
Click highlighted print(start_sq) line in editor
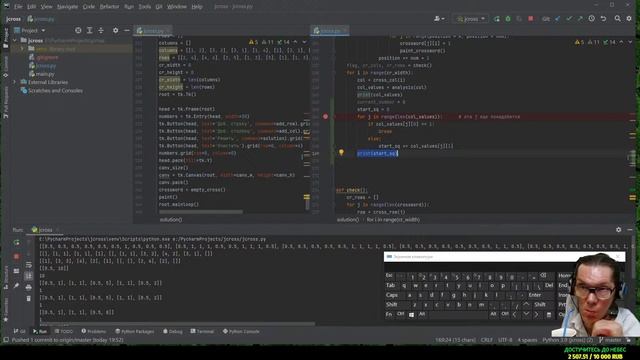tap(377, 153)
